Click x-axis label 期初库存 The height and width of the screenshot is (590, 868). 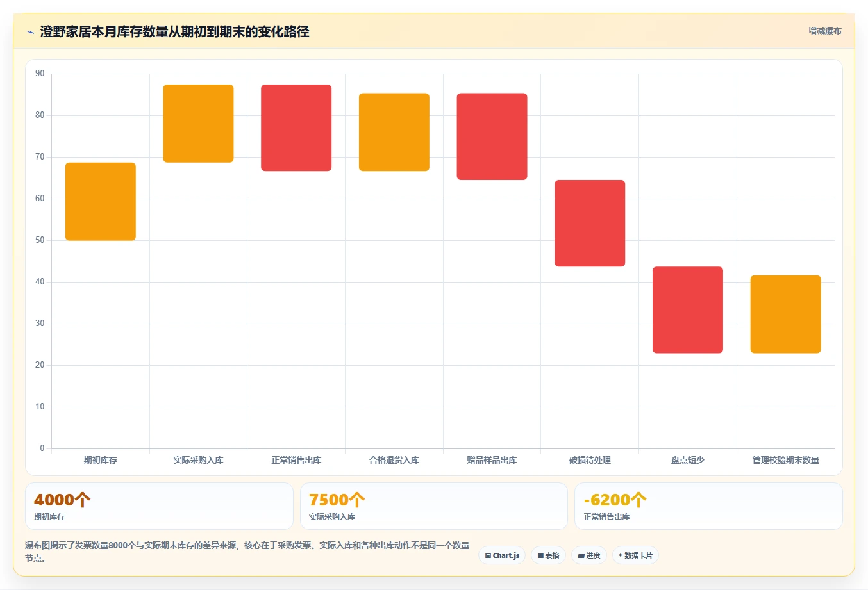101,460
